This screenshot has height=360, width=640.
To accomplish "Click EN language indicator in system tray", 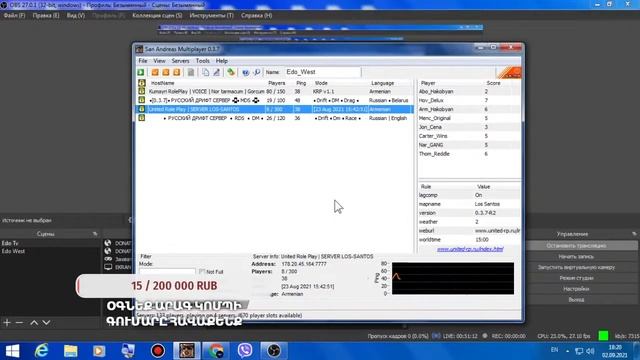I will click(x=554, y=350).
